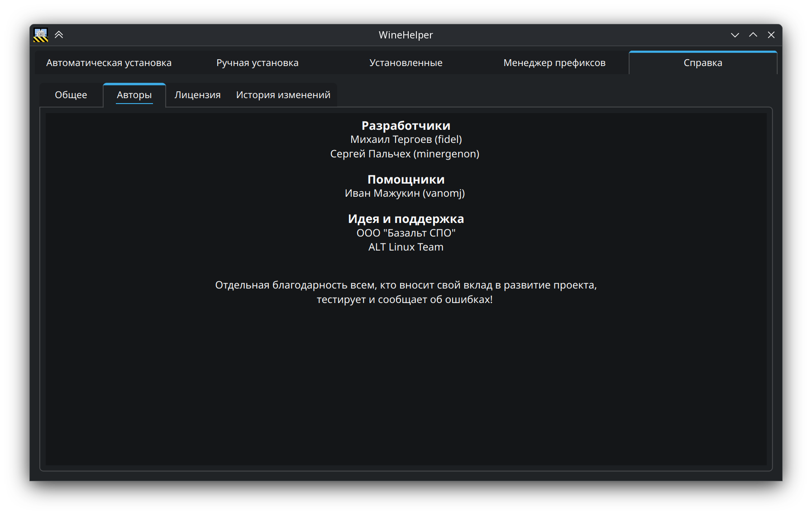
Task: Open the Автоматическая установка tab
Action: click(x=109, y=63)
